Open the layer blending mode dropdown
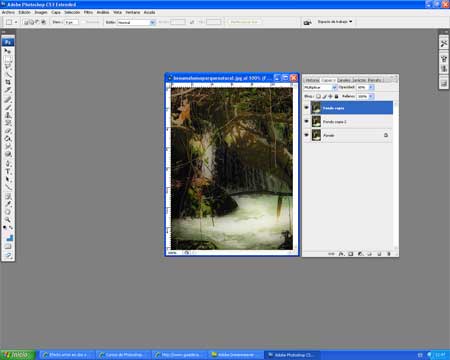The image size is (450, 360). coord(320,87)
